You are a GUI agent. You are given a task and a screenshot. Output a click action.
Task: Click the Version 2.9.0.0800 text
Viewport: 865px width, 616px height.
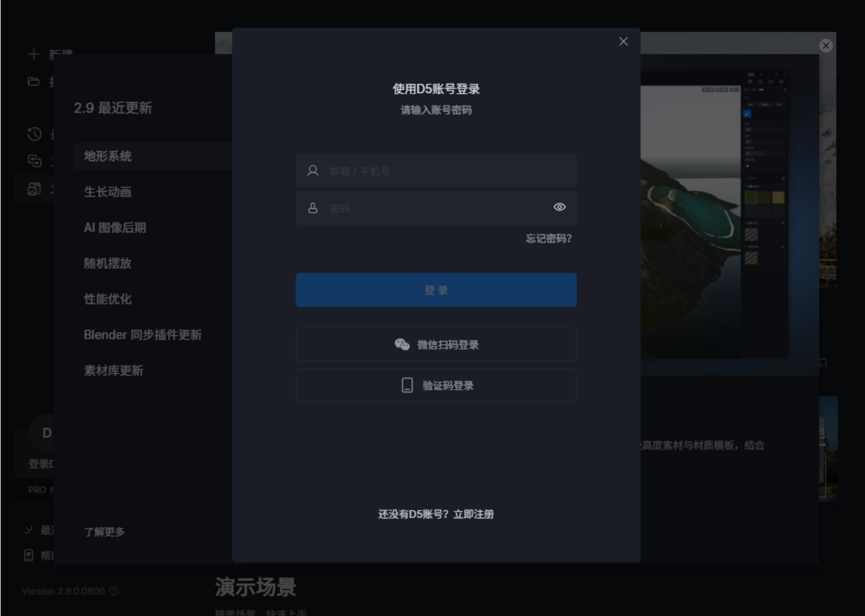click(64, 591)
